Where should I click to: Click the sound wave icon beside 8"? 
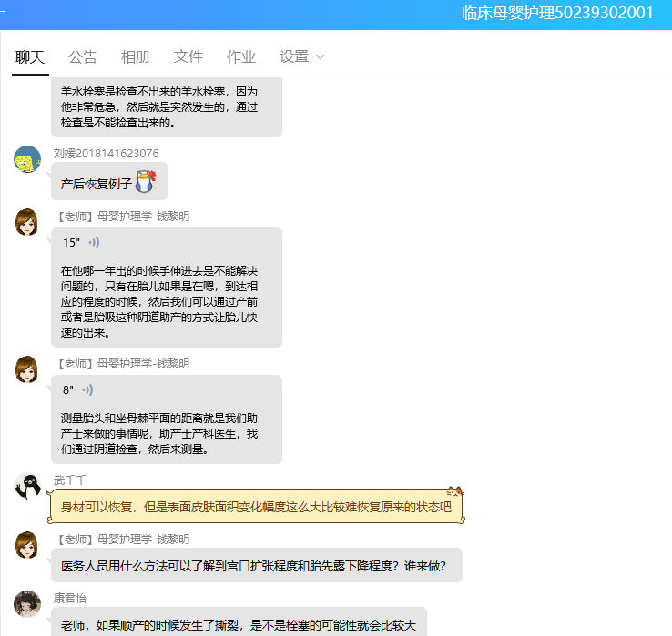pos(87,390)
